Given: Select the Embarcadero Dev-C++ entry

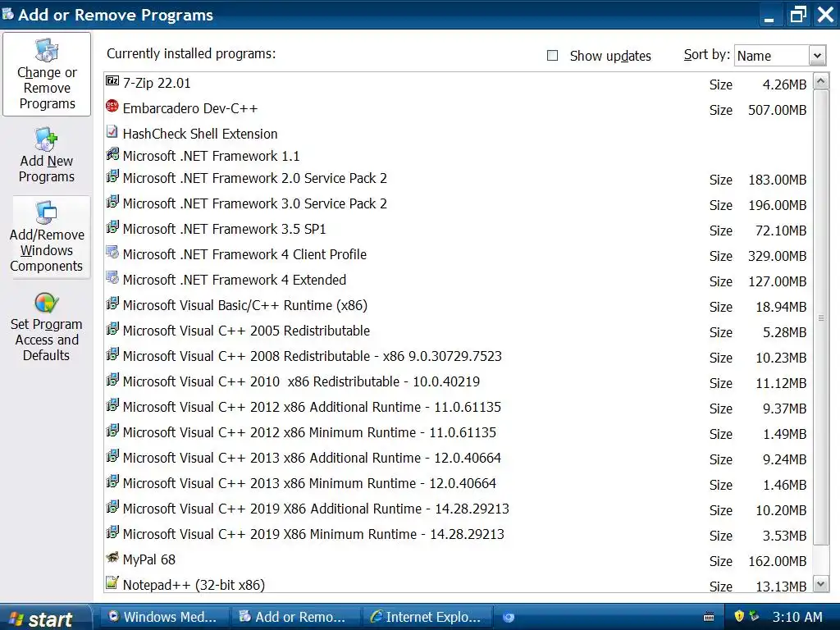Looking at the screenshot, I should (190, 108).
